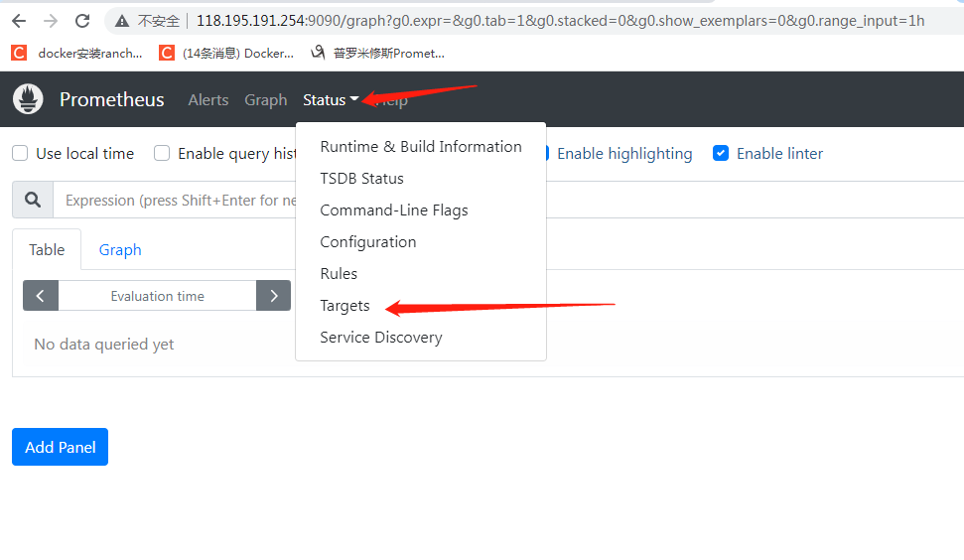Click the 'No data queried yet' text
The height and width of the screenshot is (560, 964).
(104, 345)
